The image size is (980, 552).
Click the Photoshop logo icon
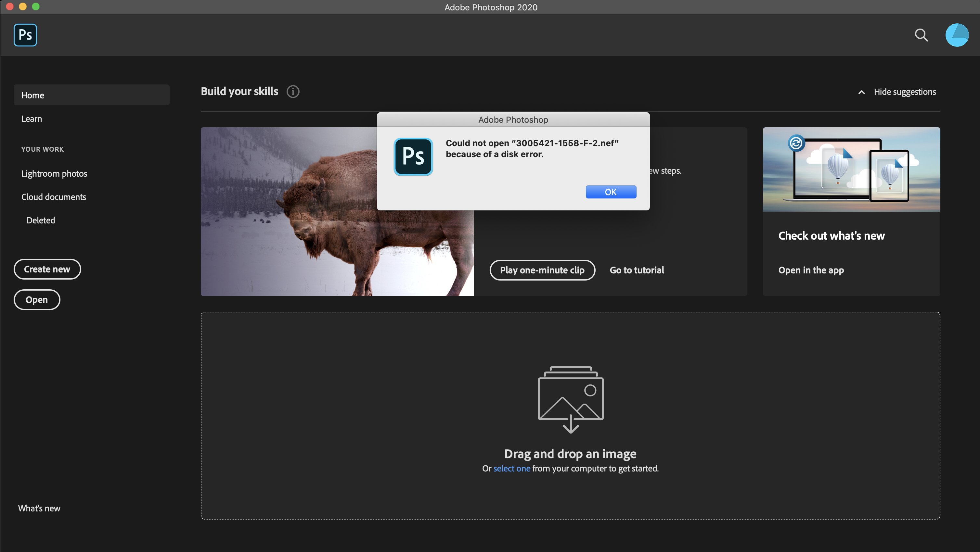(25, 35)
